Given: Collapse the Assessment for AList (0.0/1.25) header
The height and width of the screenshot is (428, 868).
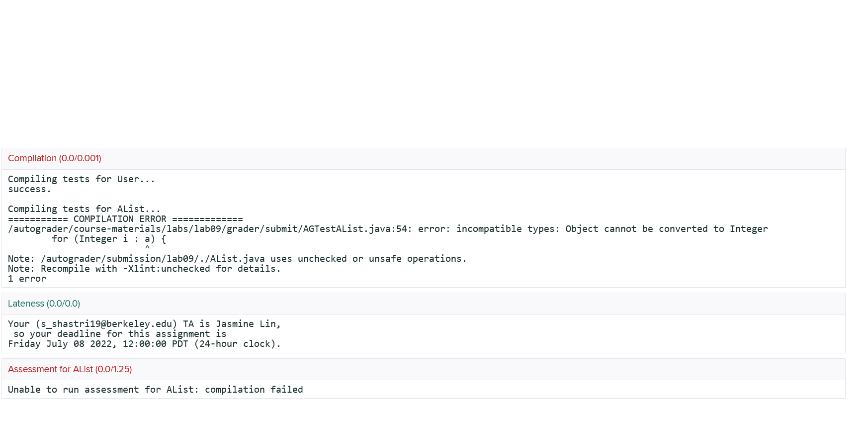Looking at the screenshot, I should (x=70, y=369).
